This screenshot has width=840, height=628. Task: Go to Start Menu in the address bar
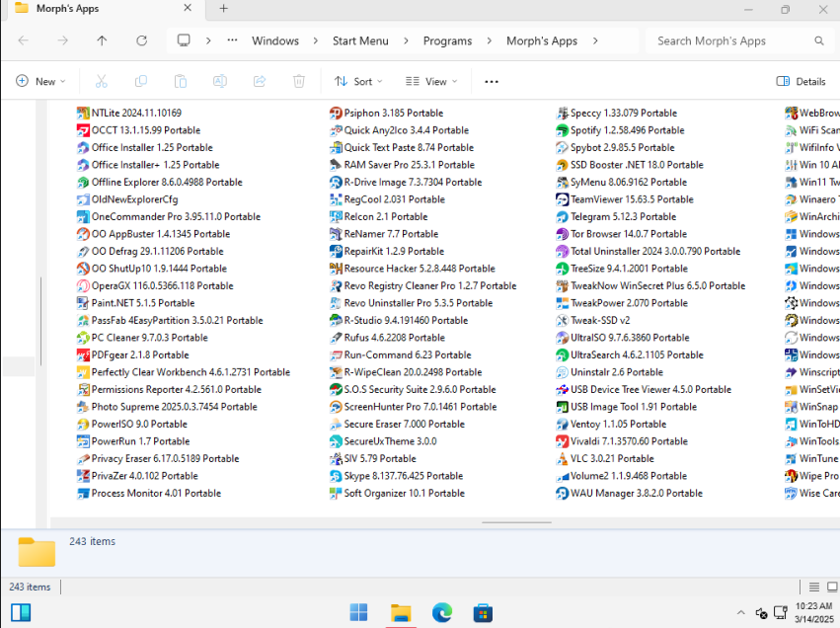(x=360, y=41)
